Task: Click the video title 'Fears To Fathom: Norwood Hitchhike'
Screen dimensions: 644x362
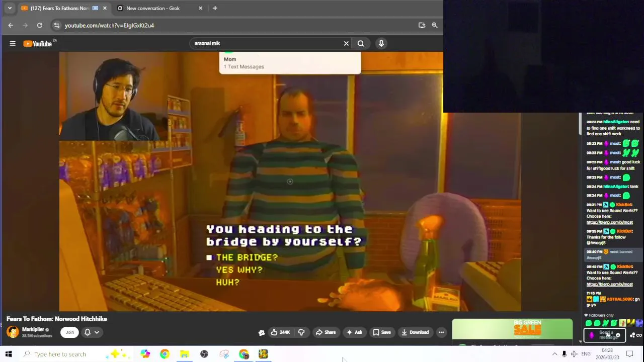Action: (57, 319)
